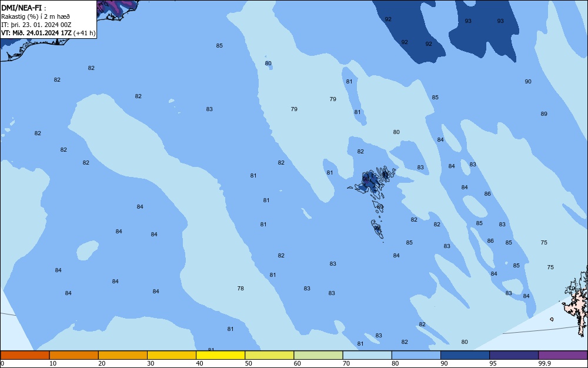Click the legend tick label "30"
588x368 pixels.
point(151,363)
